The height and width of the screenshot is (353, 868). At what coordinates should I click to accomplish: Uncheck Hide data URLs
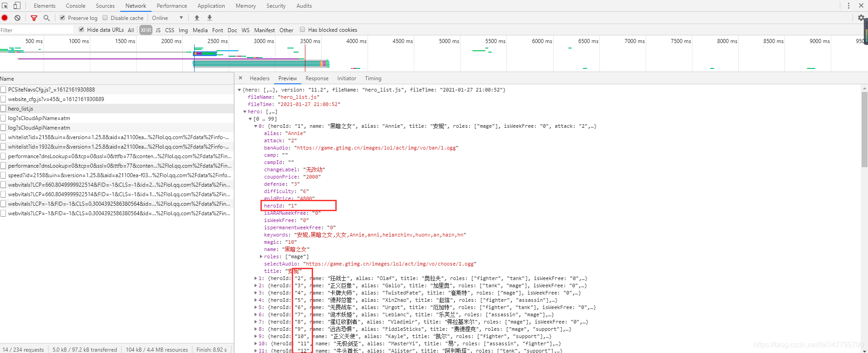click(82, 29)
